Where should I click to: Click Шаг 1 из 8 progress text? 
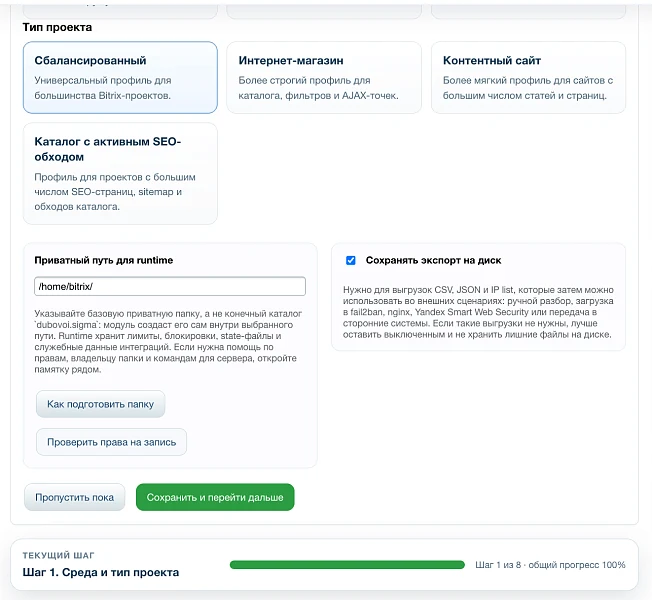pyautogui.click(x=550, y=565)
